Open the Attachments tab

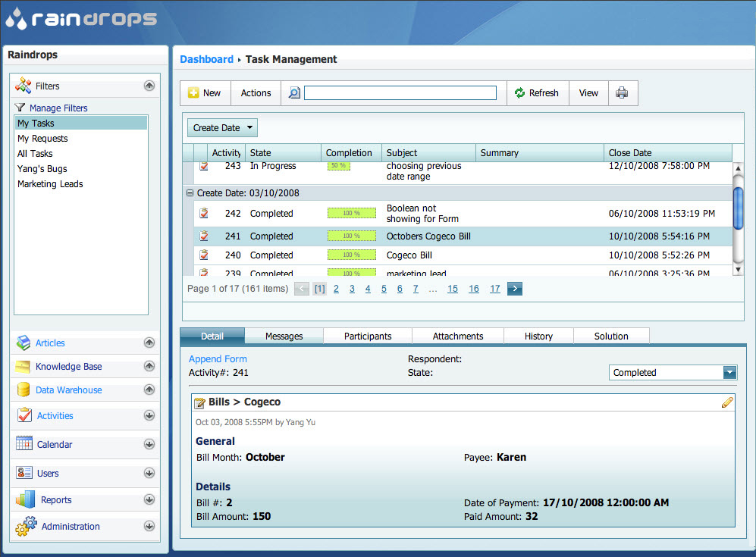click(x=458, y=336)
